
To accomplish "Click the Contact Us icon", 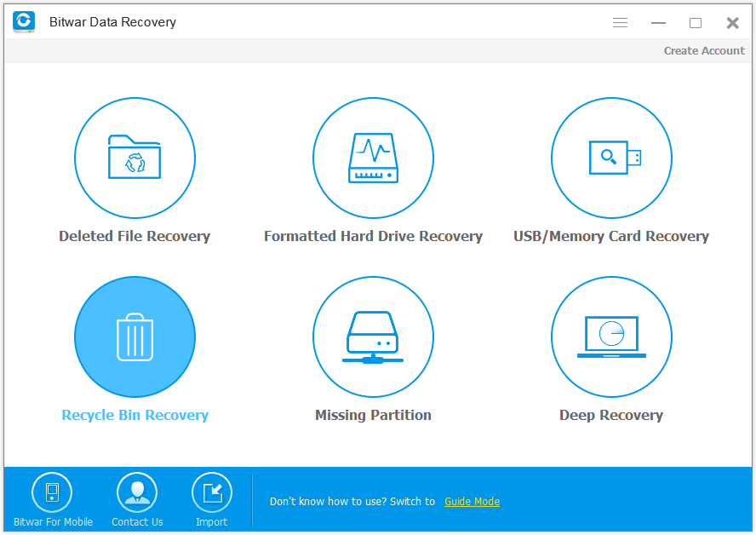I will click(136, 492).
